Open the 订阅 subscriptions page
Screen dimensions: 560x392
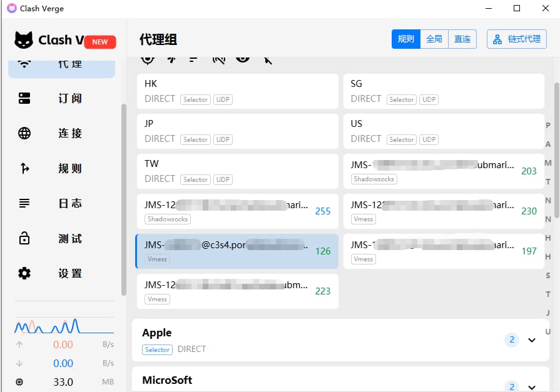coord(61,98)
